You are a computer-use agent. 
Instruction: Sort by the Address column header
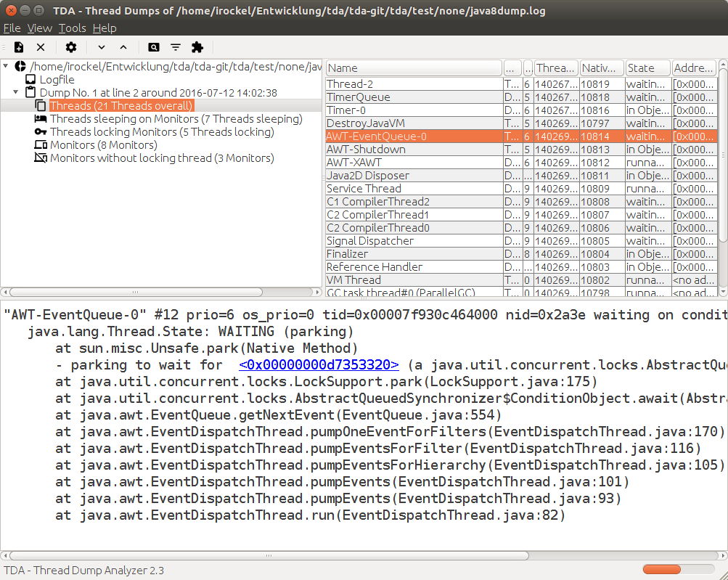coord(694,68)
